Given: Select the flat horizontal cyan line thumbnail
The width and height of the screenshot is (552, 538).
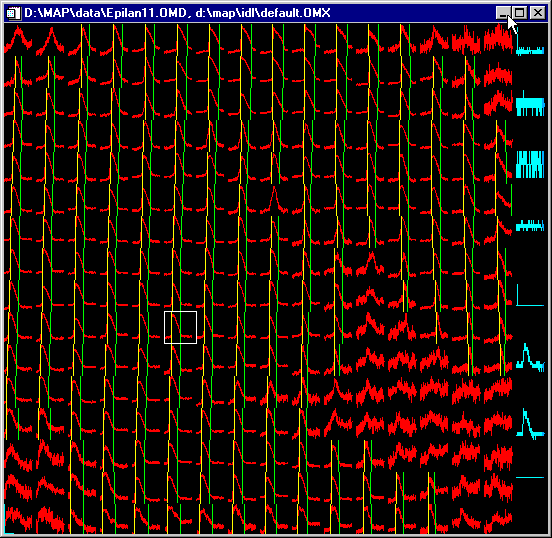Looking at the screenshot, I should 530,477.
